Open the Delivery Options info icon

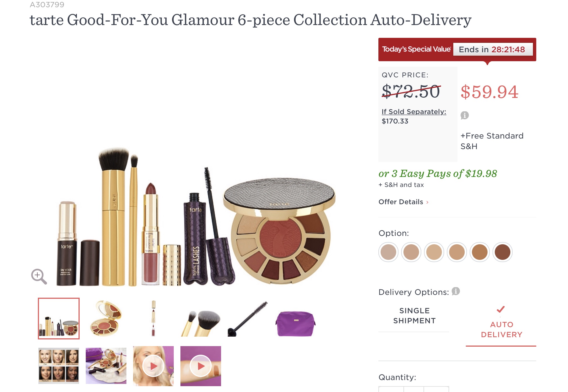pyautogui.click(x=456, y=291)
